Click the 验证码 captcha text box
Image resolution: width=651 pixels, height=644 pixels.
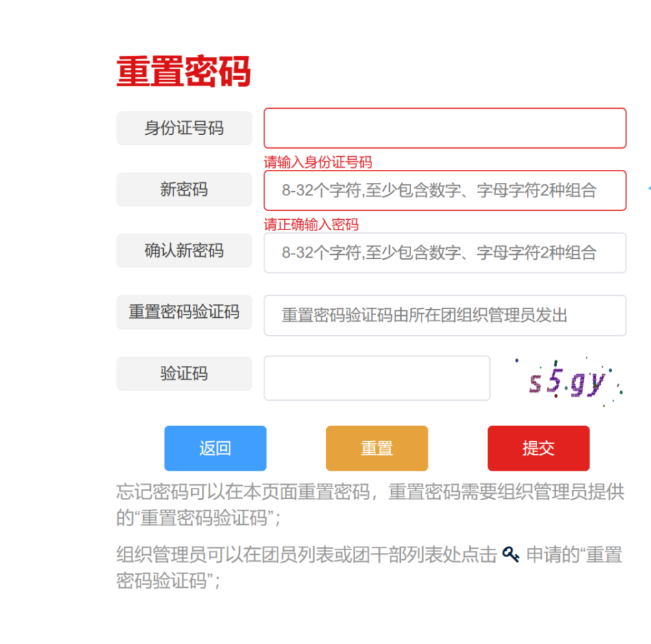pos(377,377)
